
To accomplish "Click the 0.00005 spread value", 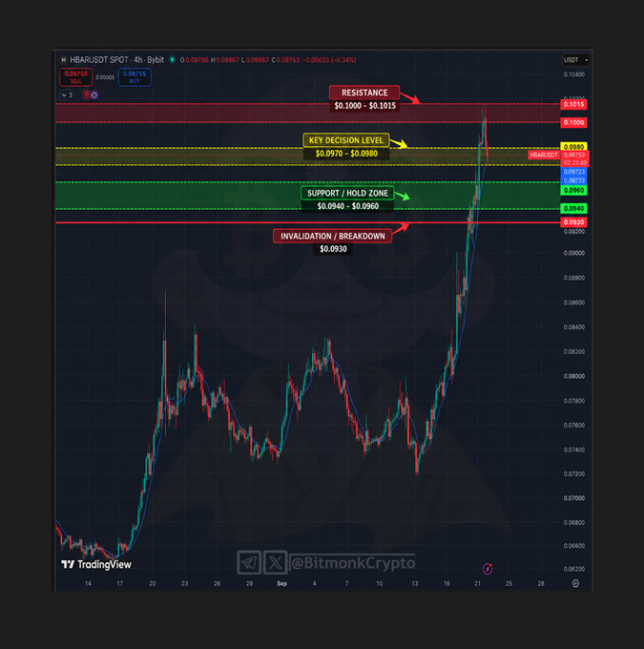I will pos(105,77).
